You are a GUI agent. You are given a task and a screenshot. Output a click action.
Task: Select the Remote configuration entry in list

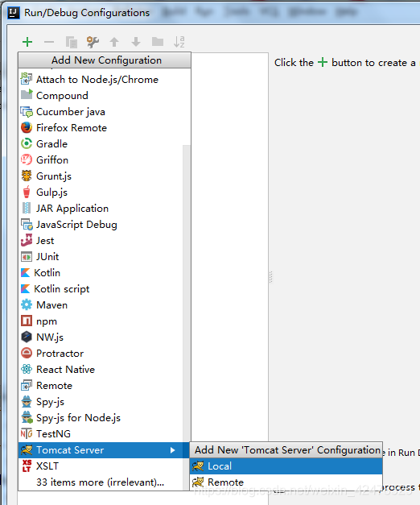tap(101, 386)
